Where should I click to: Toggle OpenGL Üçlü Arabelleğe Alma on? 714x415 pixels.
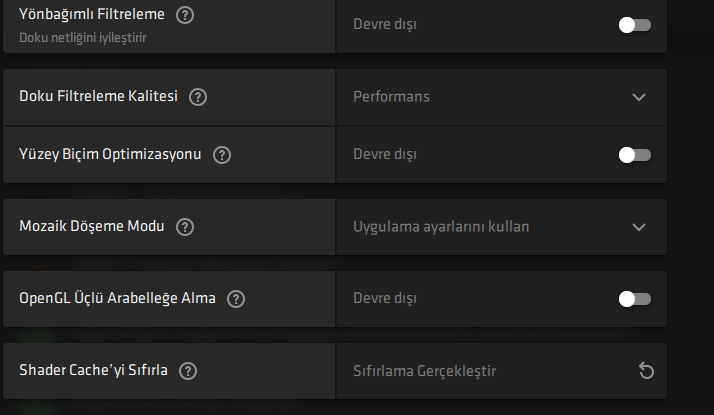(634, 299)
